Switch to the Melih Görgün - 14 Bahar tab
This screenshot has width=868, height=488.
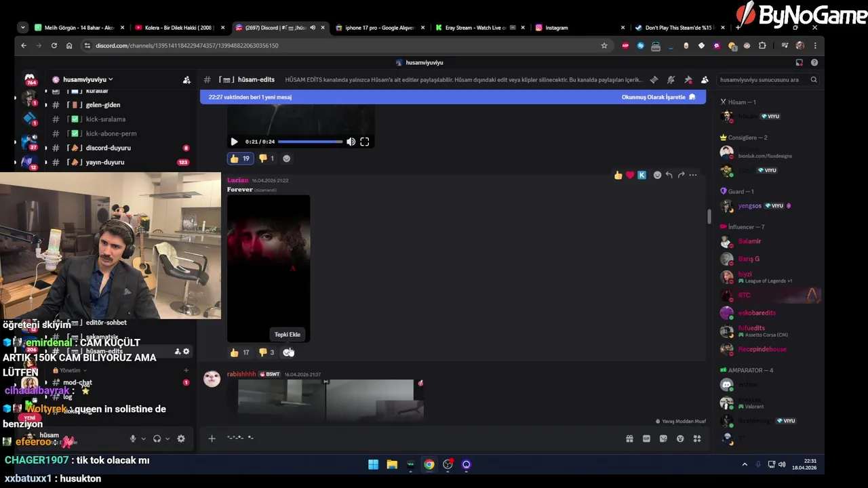click(79, 28)
